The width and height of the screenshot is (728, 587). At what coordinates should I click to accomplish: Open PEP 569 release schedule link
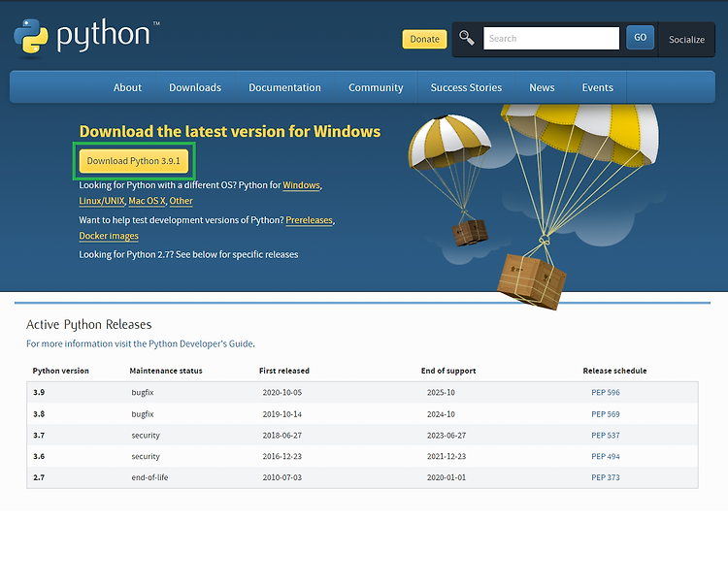[606, 414]
